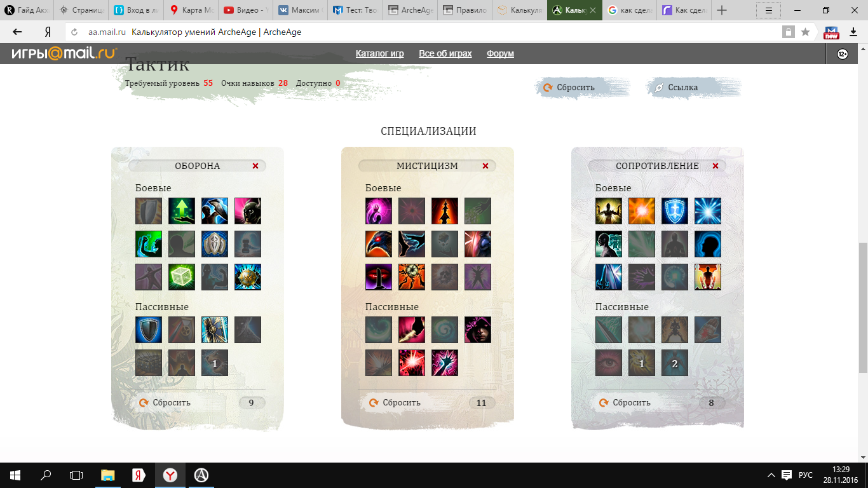The image size is (868, 488).
Task: Pick the glowing green cube skill in Оборона
Action: [x=182, y=277]
